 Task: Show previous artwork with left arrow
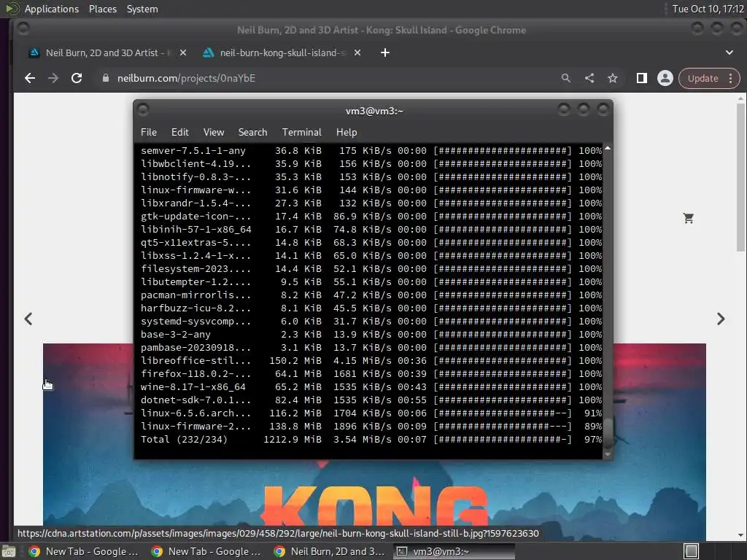[28, 319]
